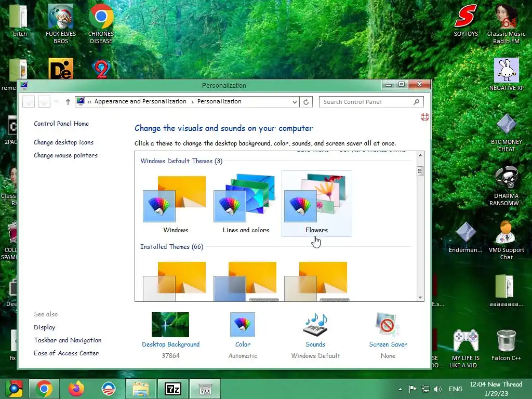This screenshot has height=399, width=532.
Task: Click the themes list scroll up arrow
Action: coord(420,155)
